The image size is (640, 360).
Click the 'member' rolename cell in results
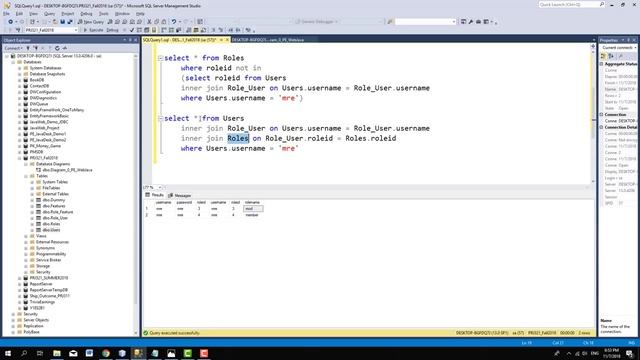point(253,215)
